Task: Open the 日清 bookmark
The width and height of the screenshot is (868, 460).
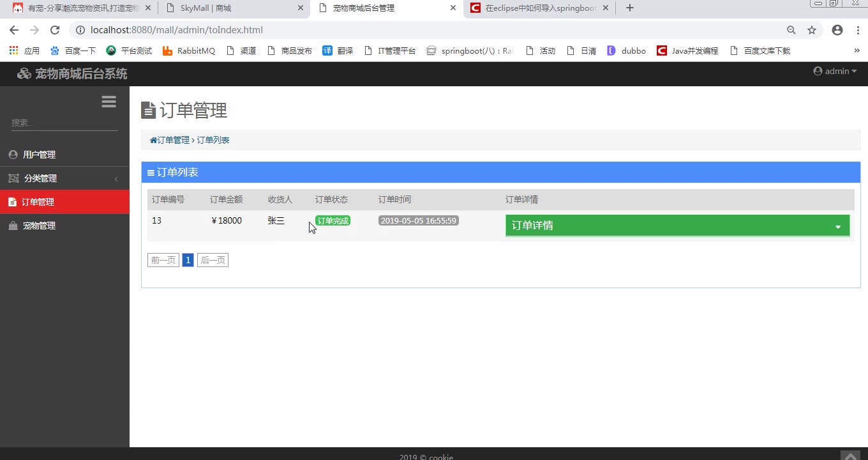Action: point(581,50)
